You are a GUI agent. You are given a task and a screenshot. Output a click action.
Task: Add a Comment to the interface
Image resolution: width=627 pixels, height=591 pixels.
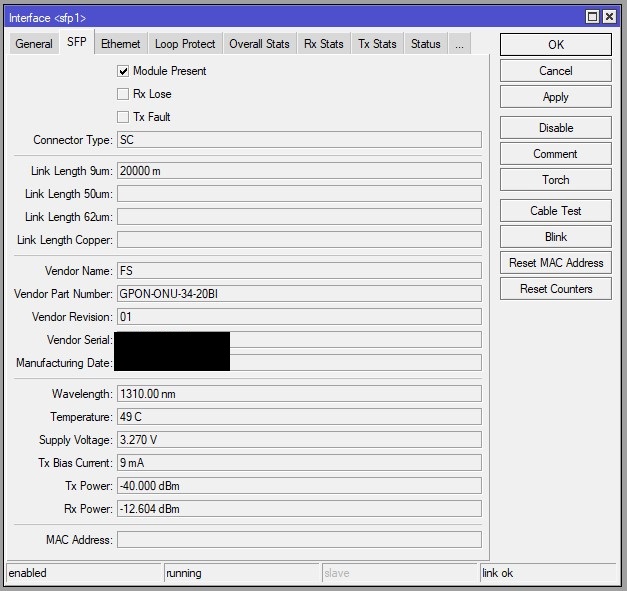point(556,154)
